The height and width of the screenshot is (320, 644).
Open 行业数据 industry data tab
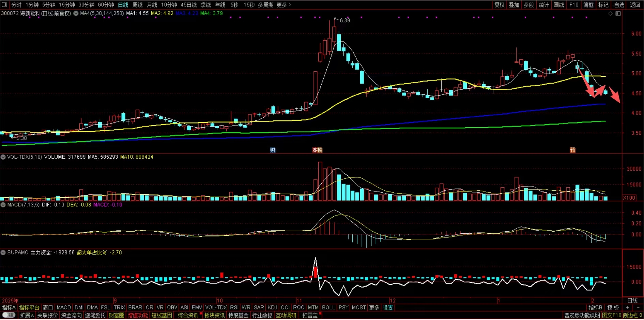click(262, 315)
